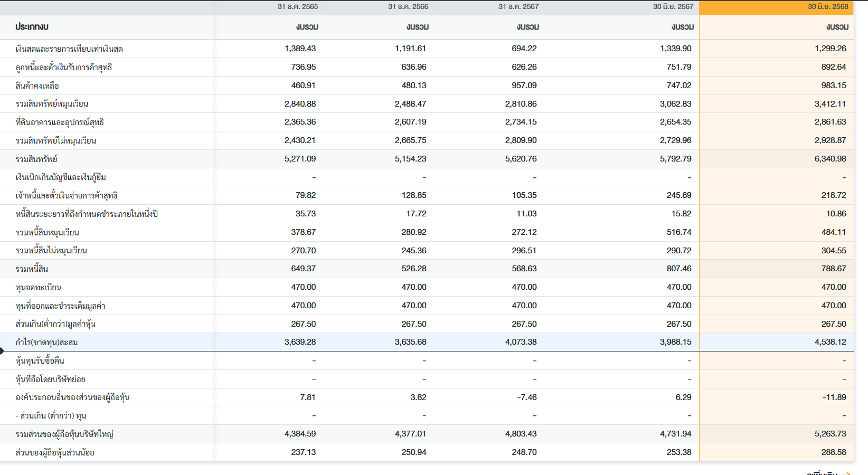Select the 30 มิ.ย. 2568 column header

pos(828,7)
